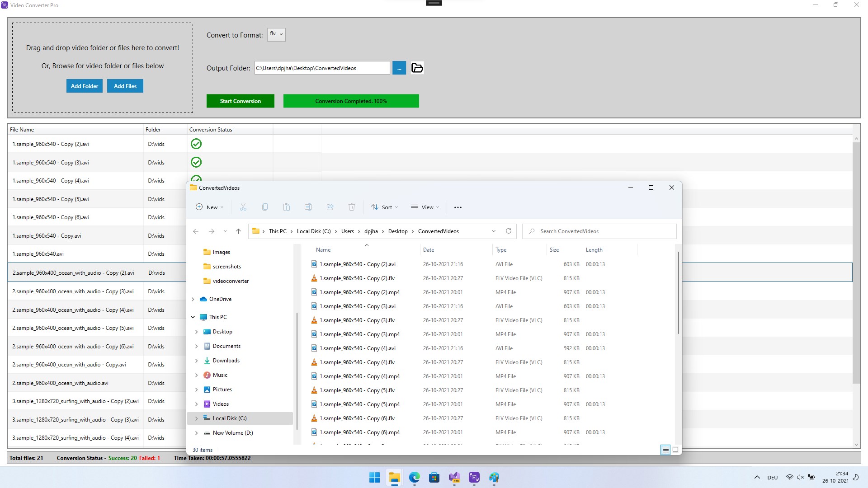The height and width of the screenshot is (488, 868).
Task: Refresh the ConvertedVideos folder view
Action: 508,231
